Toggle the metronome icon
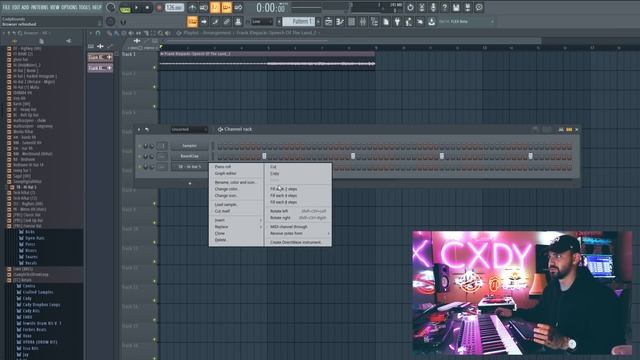 click(192, 8)
